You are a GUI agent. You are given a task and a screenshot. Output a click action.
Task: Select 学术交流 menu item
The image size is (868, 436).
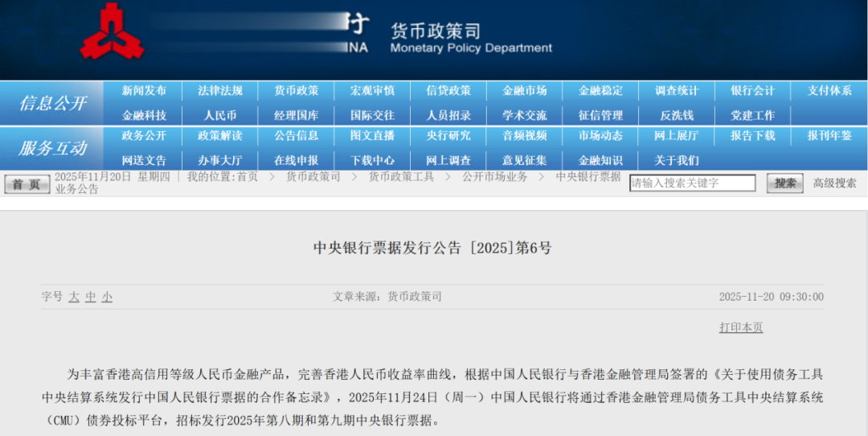click(525, 115)
